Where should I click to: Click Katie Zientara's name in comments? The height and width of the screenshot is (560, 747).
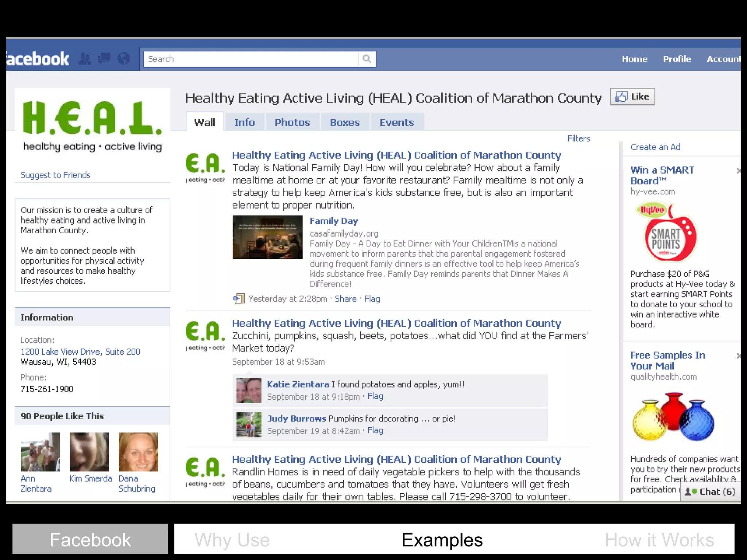pyautogui.click(x=298, y=384)
